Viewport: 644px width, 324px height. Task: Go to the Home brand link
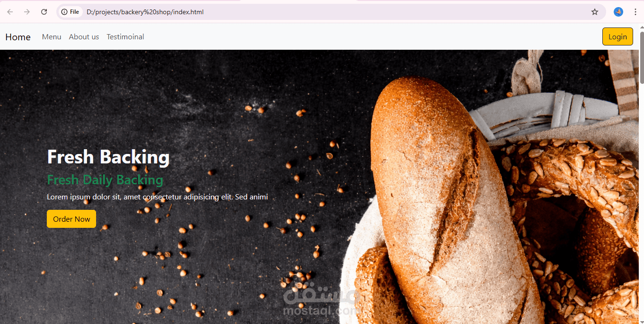18,37
